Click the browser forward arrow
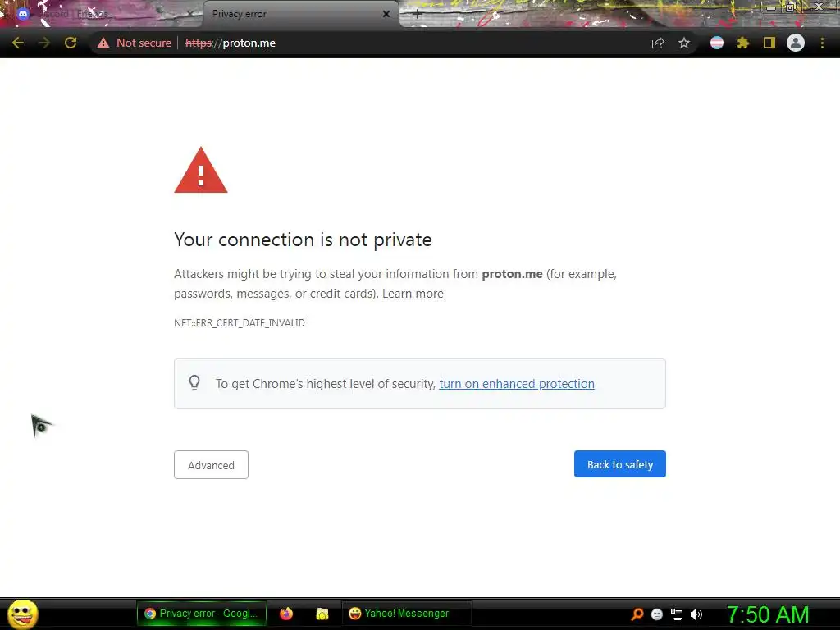Image resolution: width=840 pixels, height=630 pixels. 44,43
